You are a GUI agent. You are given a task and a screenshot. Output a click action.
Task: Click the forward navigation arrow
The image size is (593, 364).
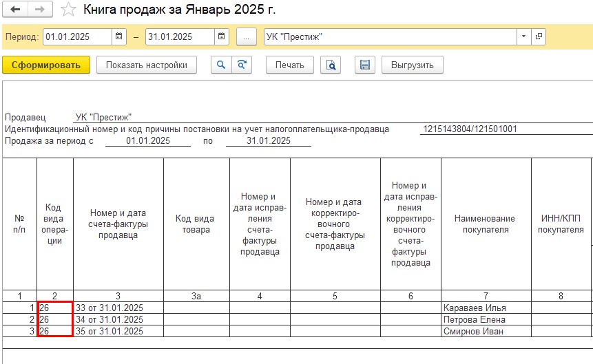[40, 10]
